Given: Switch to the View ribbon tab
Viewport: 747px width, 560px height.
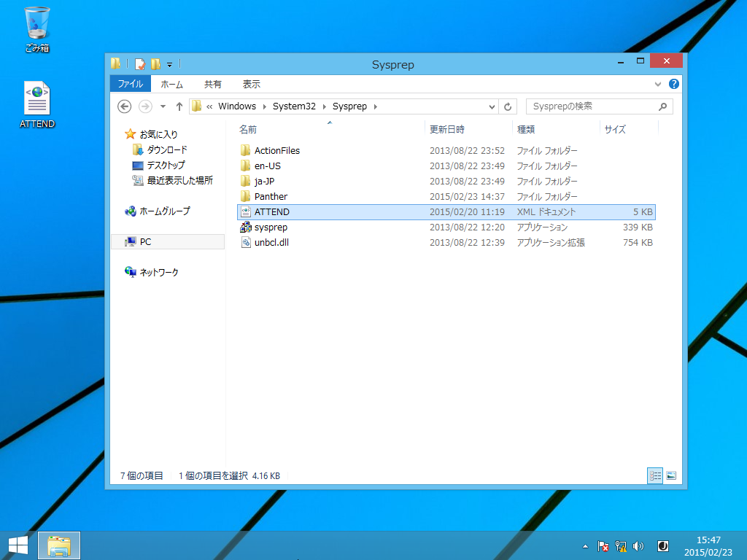Looking at the screenshot, I should tap(252, 85).
